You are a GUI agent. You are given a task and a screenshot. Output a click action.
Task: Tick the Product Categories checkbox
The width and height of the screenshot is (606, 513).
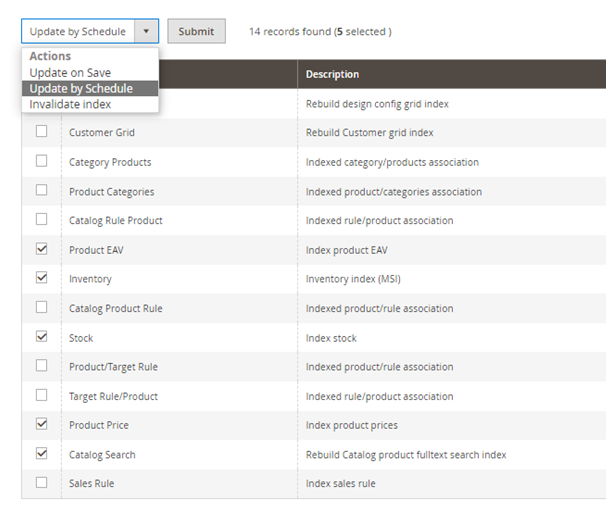tap(41, 190)
